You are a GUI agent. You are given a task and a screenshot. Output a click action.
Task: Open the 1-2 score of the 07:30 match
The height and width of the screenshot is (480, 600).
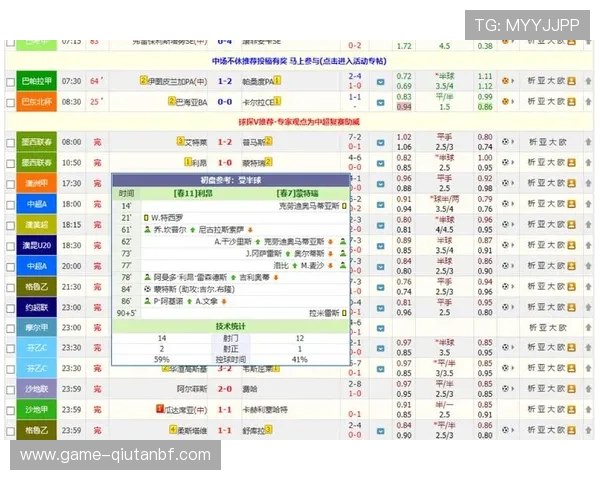225,82
